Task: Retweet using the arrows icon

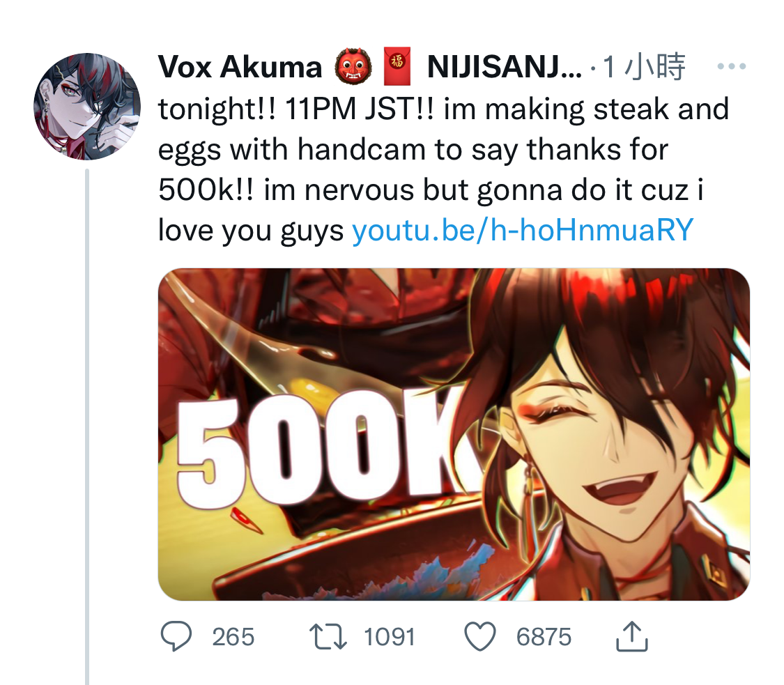Action: point(328,636)
